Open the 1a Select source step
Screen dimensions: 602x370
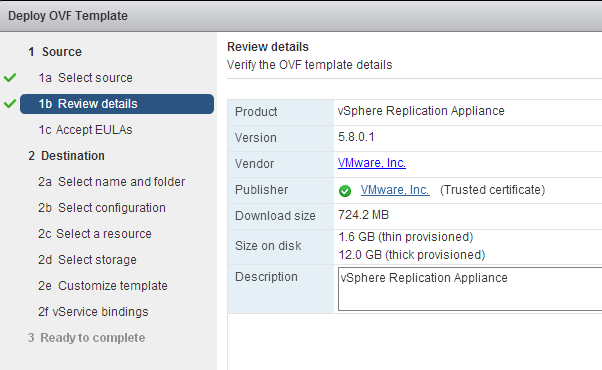[86, 78]
